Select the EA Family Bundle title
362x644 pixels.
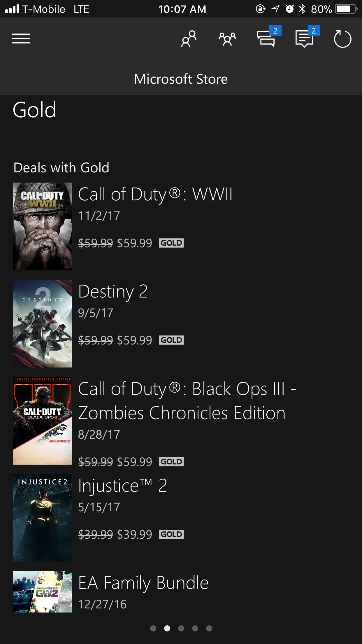pos(143,583)
